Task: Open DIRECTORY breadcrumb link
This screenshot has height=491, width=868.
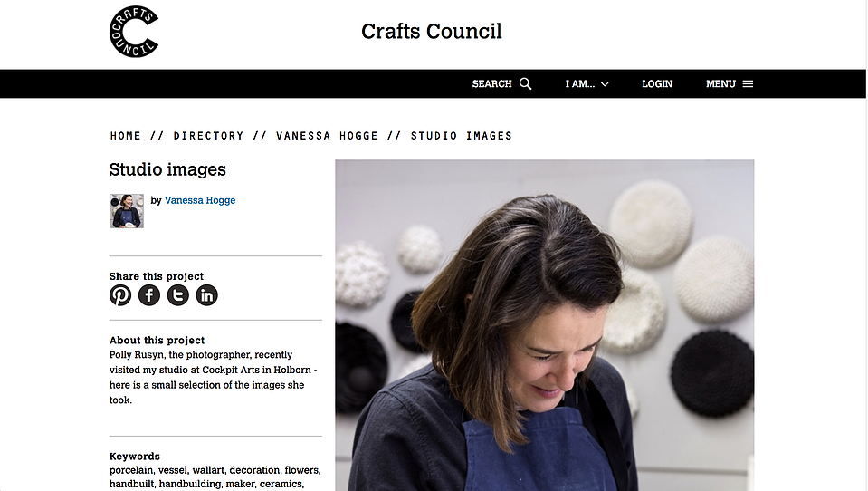Action: 209,136
